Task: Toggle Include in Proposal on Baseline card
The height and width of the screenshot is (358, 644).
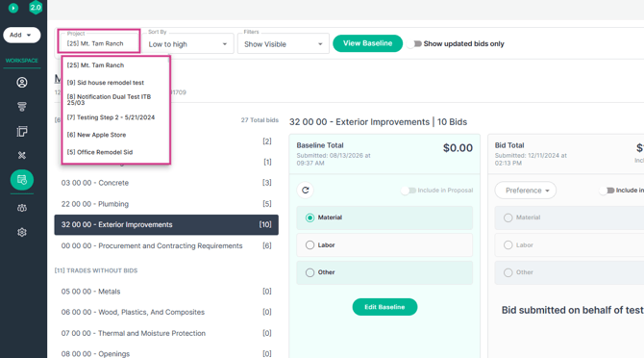Action: tap(409, 191)
